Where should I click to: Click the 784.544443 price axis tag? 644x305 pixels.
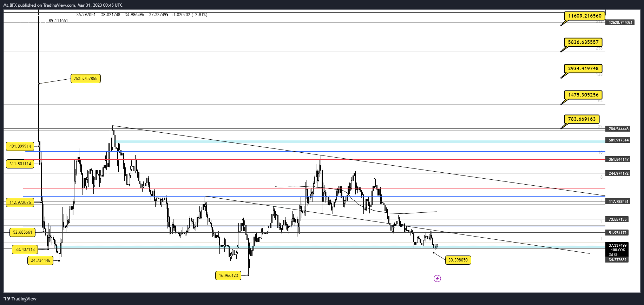[x=618, y=129]
